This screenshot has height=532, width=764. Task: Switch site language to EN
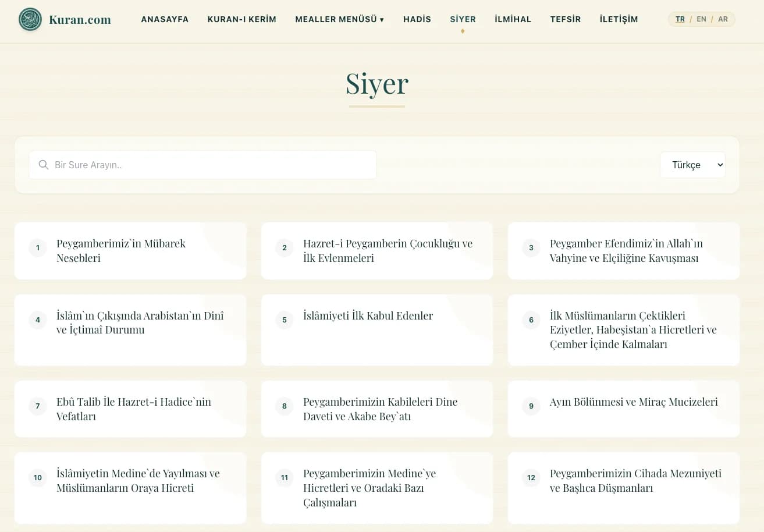pos(701,19)
